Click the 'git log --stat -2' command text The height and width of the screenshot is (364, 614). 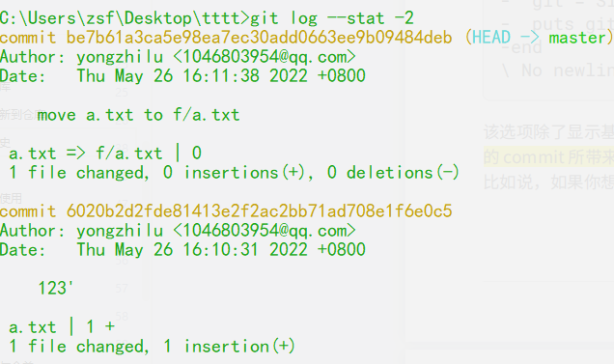coord(332,18)
